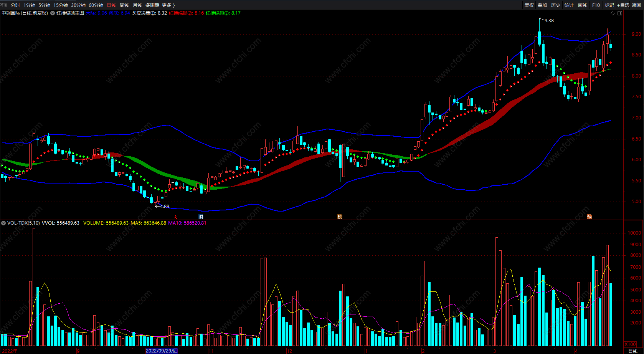Switch to 1分钟 period tab
This screenshot has width=644, height=354.
click(x=29, y=5)
